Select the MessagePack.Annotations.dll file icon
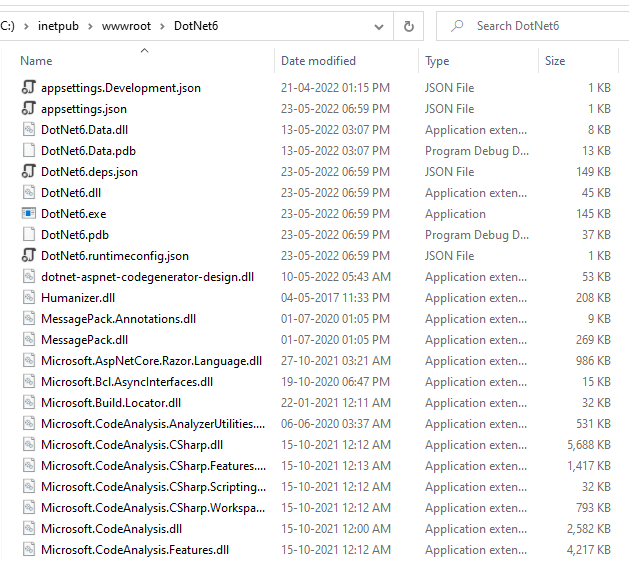The width and height of the screenshot is (629, 567). pyautogui.click(x=28, y=318)
